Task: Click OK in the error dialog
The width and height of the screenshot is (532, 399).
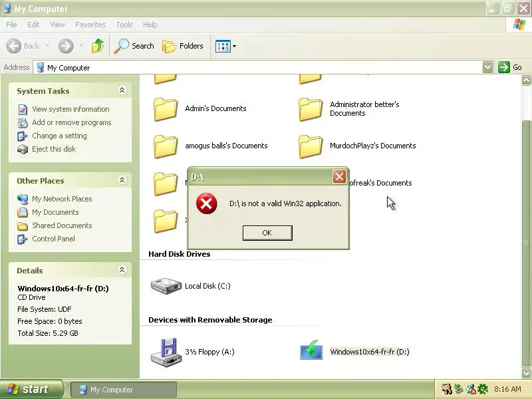Action: coord(267,233)
